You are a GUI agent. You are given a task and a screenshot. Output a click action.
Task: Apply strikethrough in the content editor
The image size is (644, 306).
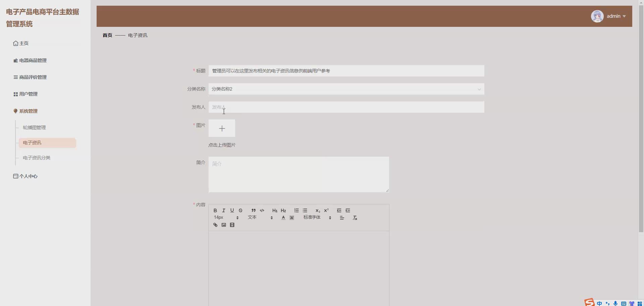240,210
